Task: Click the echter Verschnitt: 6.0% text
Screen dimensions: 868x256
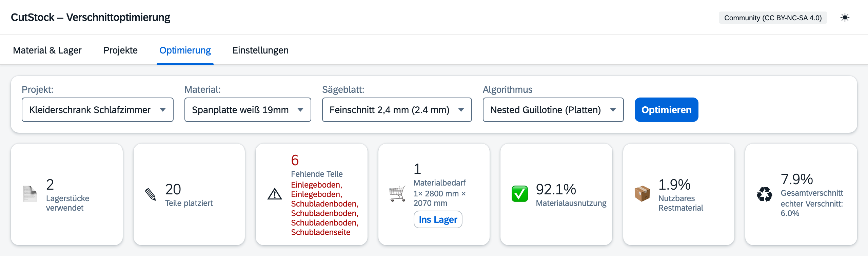Action: 812,209
